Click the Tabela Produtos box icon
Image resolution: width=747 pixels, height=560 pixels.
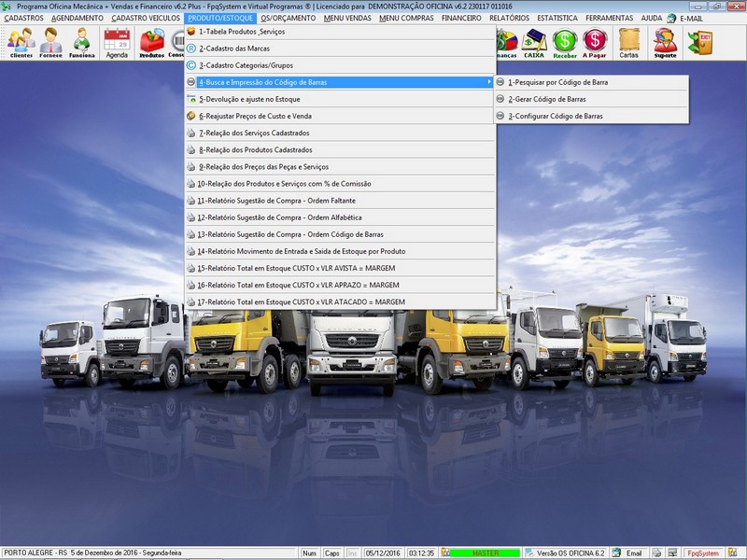pyautogui.click(x=191, y=32)
